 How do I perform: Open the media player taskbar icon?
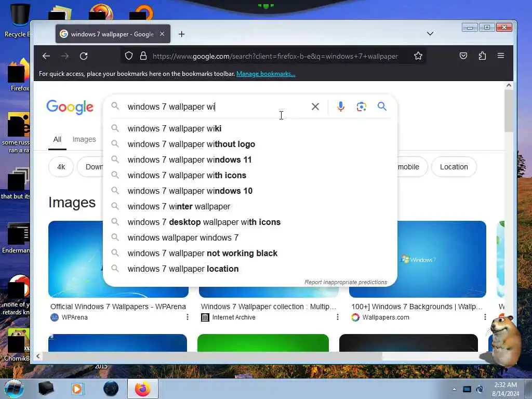pyautogui.click(x=77, y=389)
